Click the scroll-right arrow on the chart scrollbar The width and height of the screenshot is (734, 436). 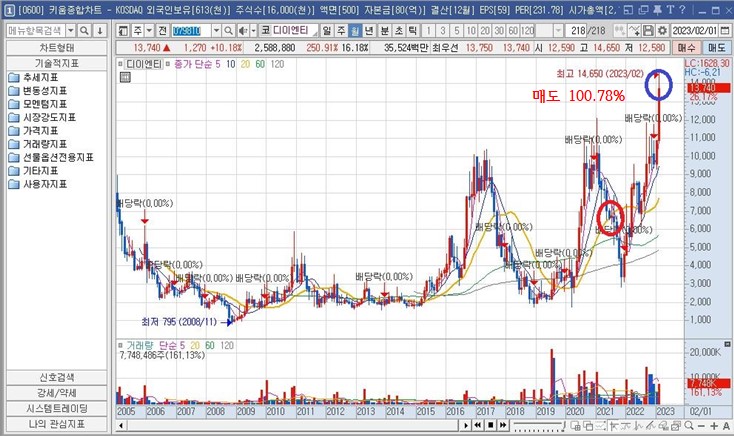[x=465, y=425]
